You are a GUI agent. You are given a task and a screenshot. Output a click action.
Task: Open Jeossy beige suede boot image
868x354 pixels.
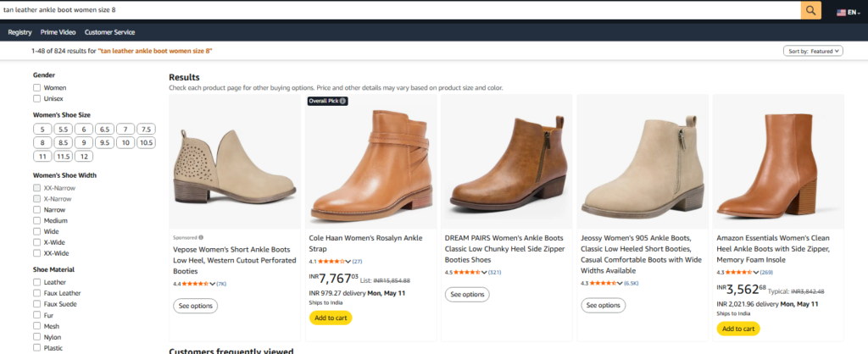643,162
